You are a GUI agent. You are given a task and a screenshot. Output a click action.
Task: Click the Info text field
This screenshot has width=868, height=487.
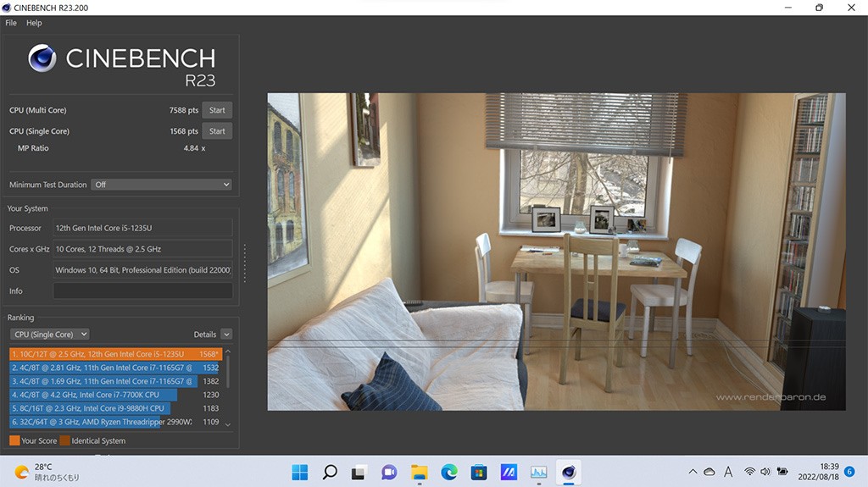(x=142, y=291)
